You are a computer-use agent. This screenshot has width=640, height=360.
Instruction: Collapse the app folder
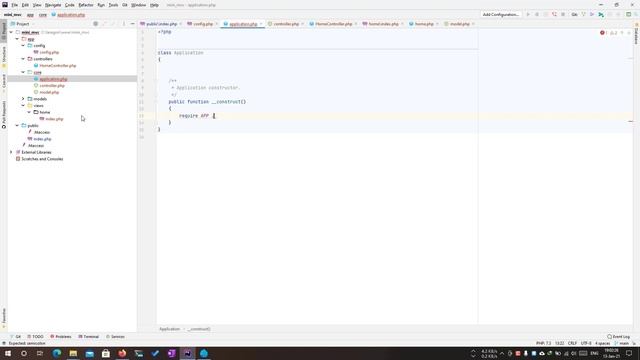point(17,39)
